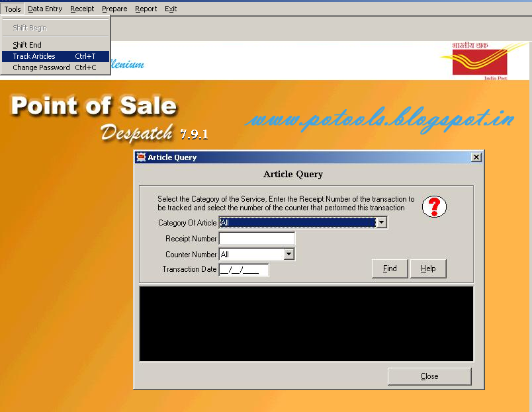The image size is (532, 412).
Task: Open the Receipt menu
Action: coord(82,9)
